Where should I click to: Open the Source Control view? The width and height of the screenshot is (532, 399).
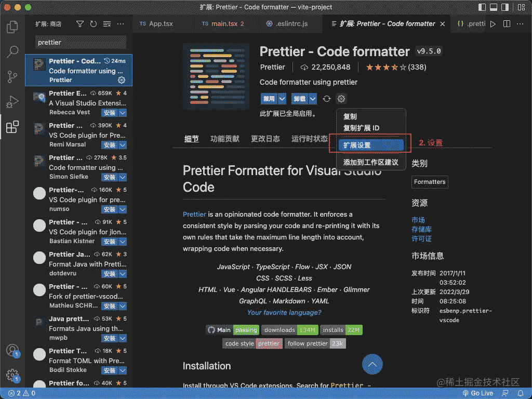click(12, 77)
